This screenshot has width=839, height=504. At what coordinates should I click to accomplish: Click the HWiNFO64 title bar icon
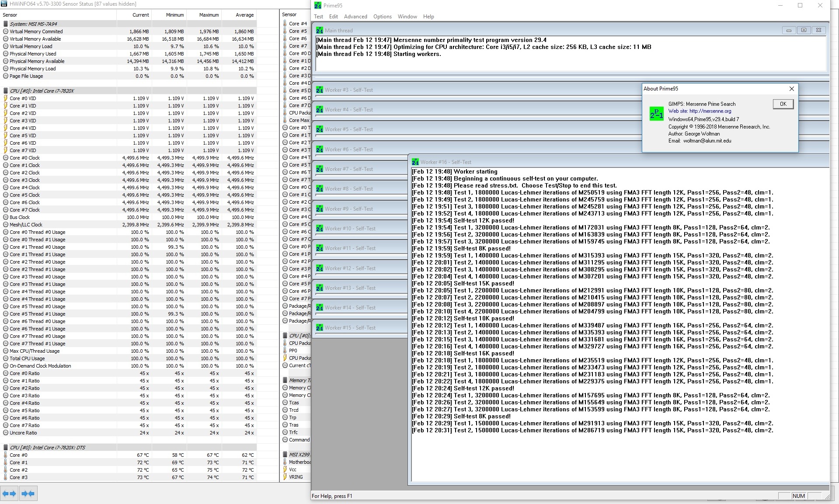coord(4,4)
